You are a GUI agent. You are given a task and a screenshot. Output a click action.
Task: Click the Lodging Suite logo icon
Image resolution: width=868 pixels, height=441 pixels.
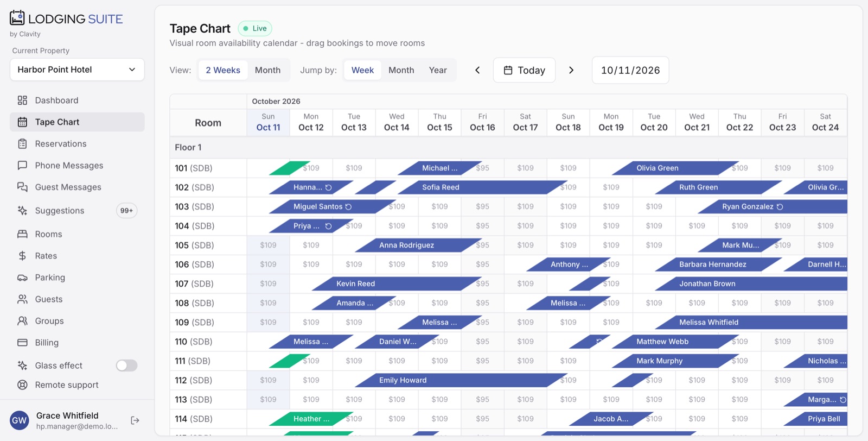click(17, 18)
